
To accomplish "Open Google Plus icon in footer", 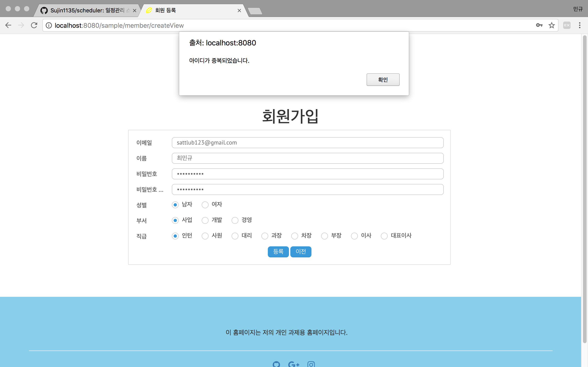I will [294, 364].
